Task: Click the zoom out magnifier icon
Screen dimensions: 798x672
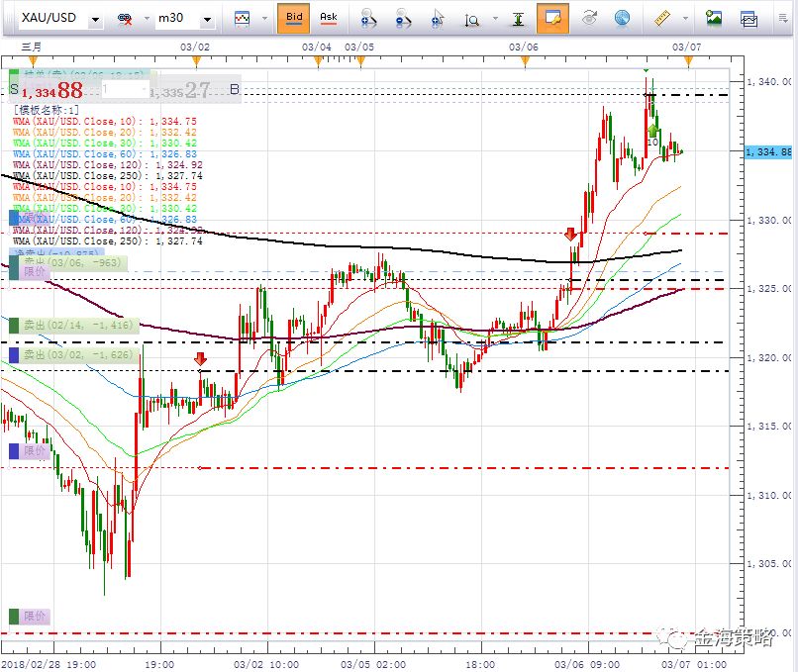Action: tap(402, 18)
